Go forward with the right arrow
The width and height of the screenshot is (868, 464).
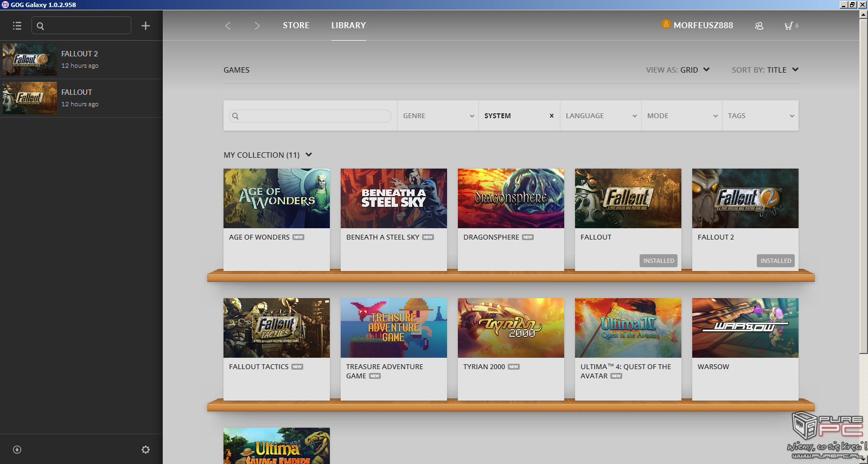pos(257,25)
